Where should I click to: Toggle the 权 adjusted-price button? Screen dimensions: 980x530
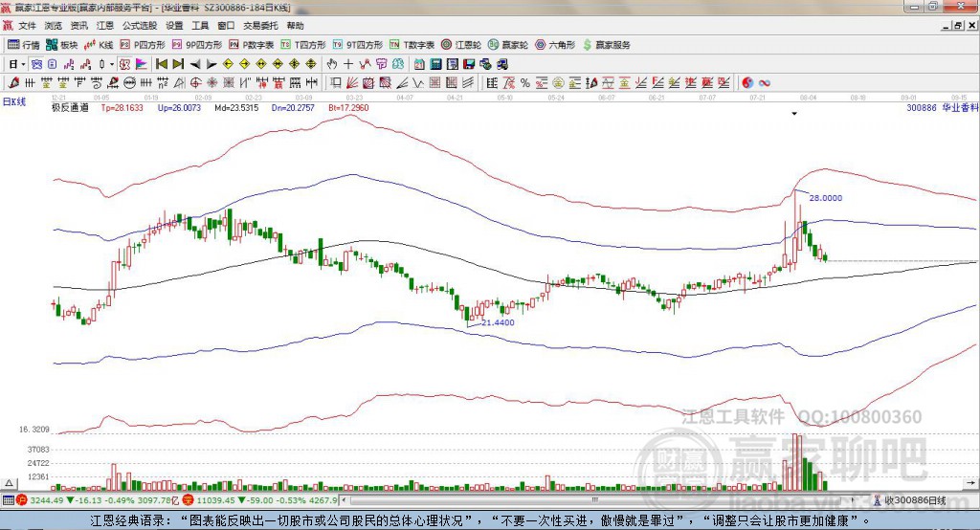[124, 64]
